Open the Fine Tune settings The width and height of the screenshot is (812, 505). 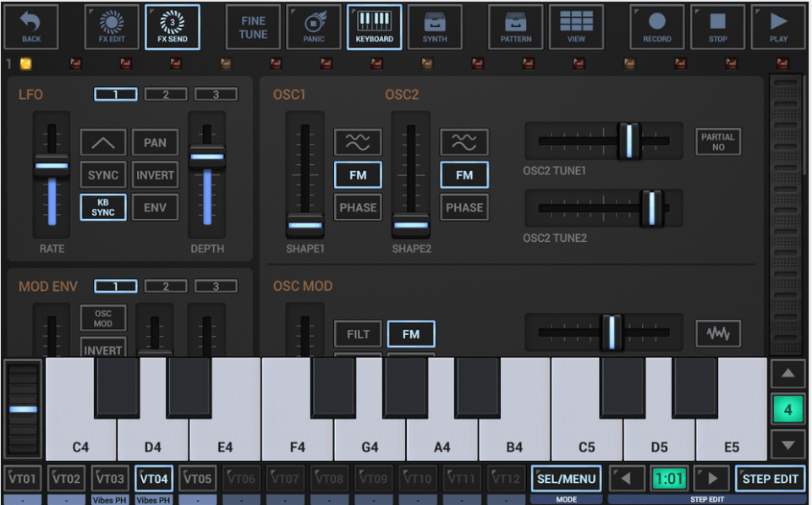[253, 27]
